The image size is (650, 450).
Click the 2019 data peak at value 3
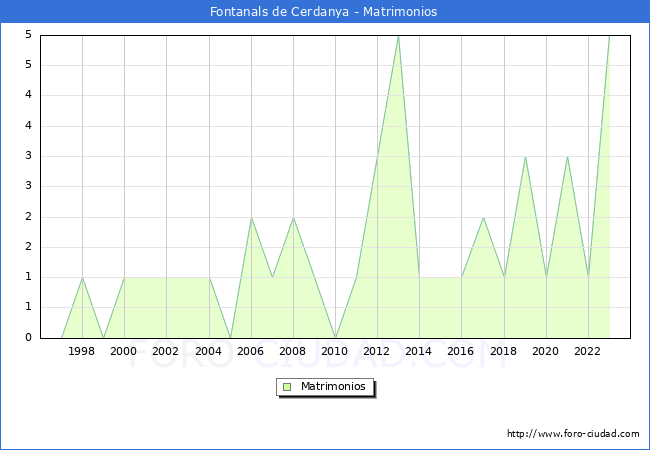(525, 157)
